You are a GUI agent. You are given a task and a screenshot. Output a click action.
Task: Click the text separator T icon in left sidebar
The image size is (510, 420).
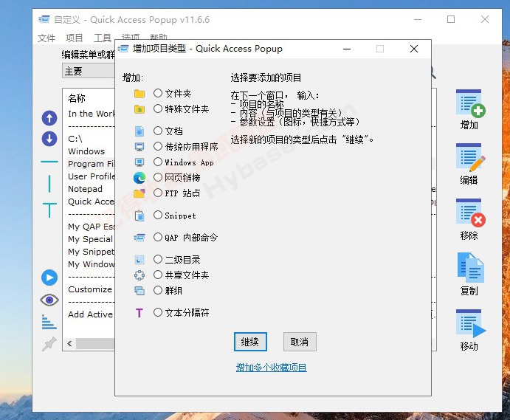pos(49,210)
